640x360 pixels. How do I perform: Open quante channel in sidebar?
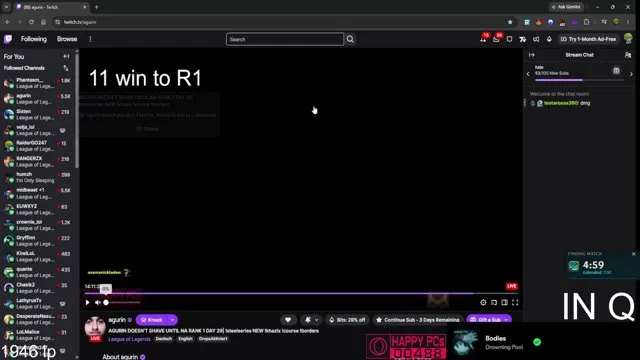(38, 272)
